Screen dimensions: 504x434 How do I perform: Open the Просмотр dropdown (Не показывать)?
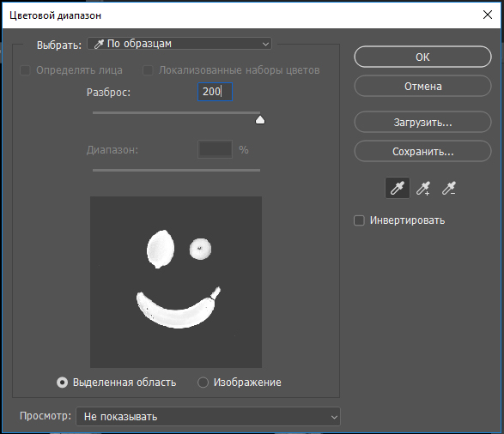tap(208, 416)
